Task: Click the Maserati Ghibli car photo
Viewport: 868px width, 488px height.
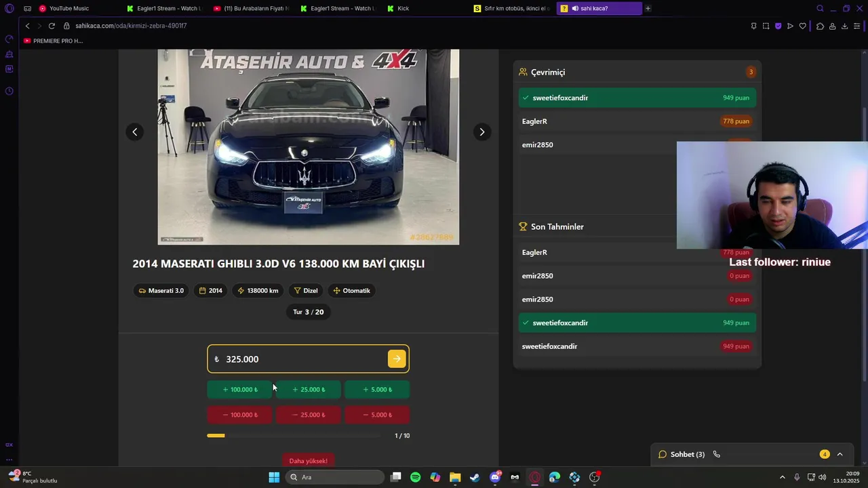Action: (309, 146)
